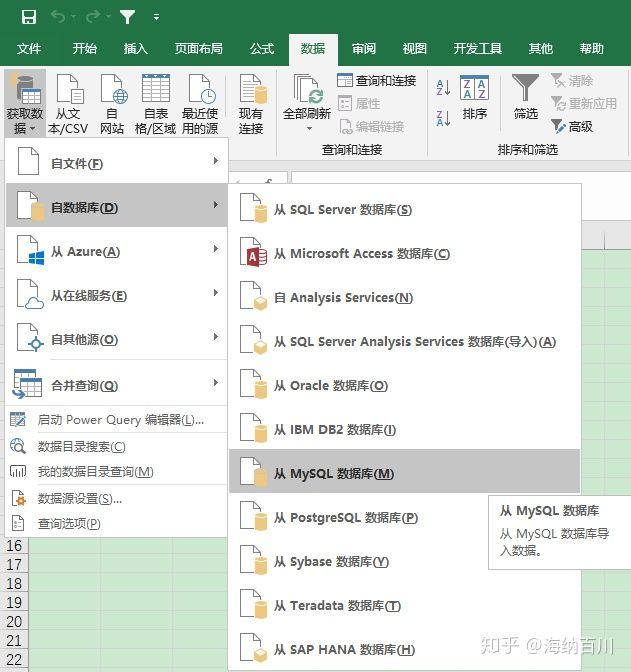
Task: Expand the 自其他源(O) submenu
Action: click(117, 339)
